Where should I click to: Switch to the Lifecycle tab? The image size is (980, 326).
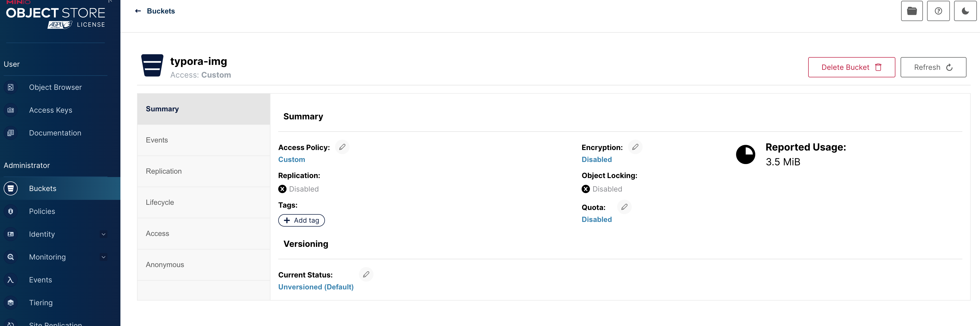pos(160,202)
